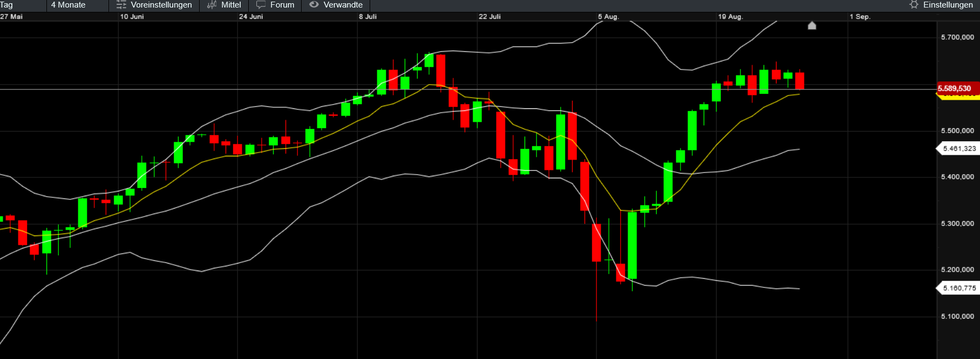Click the 24 Juni date label
This screenshot has width=980, height=359.
tap(251, 17)
